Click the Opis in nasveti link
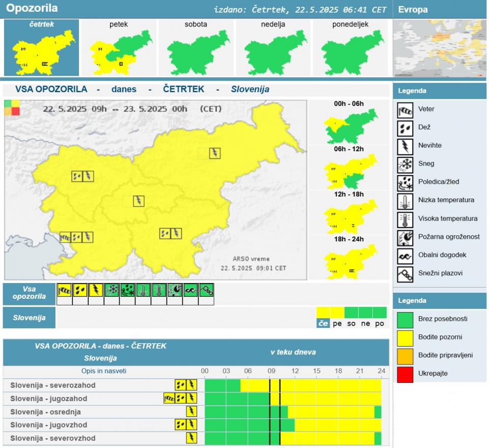489x448 pixels. (x=103, y=371)
